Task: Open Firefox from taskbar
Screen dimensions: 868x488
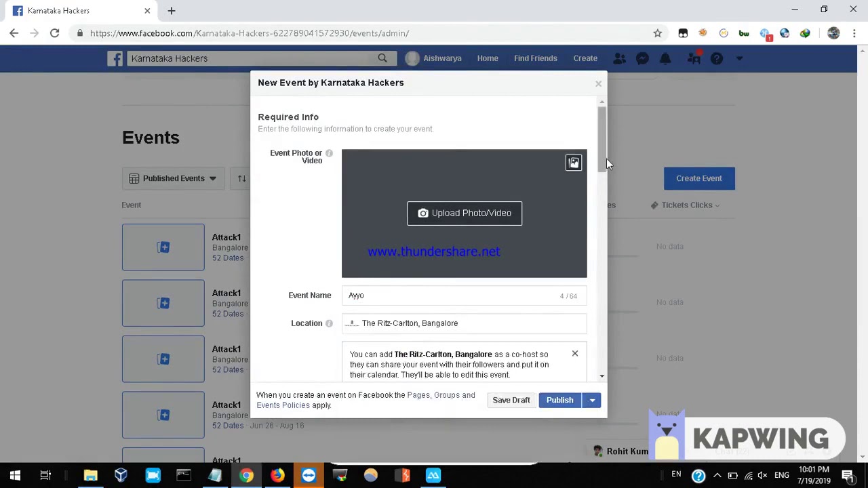Action: 277,475
